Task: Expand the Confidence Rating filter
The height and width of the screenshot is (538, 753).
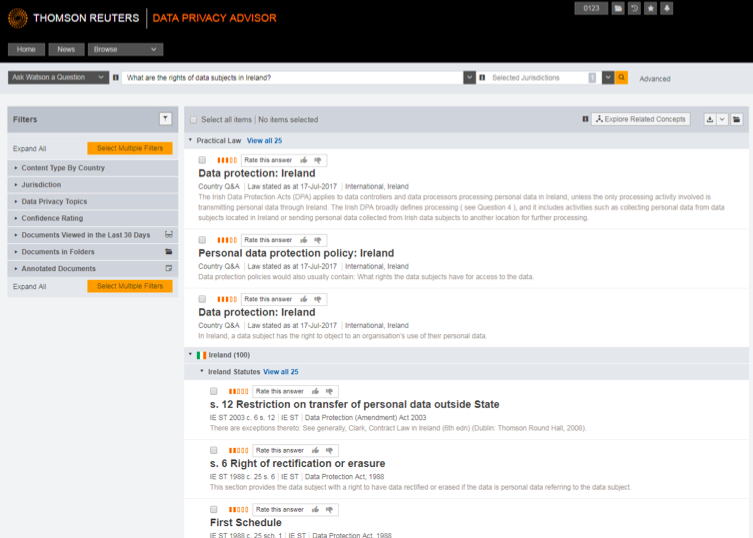Action: pyautogui.click(x=52, y=218)
